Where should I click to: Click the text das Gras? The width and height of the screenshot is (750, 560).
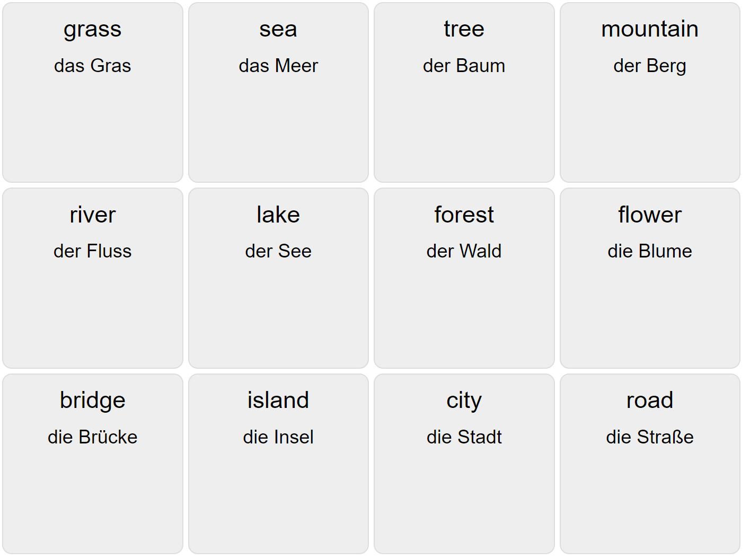tap(92, 66)
